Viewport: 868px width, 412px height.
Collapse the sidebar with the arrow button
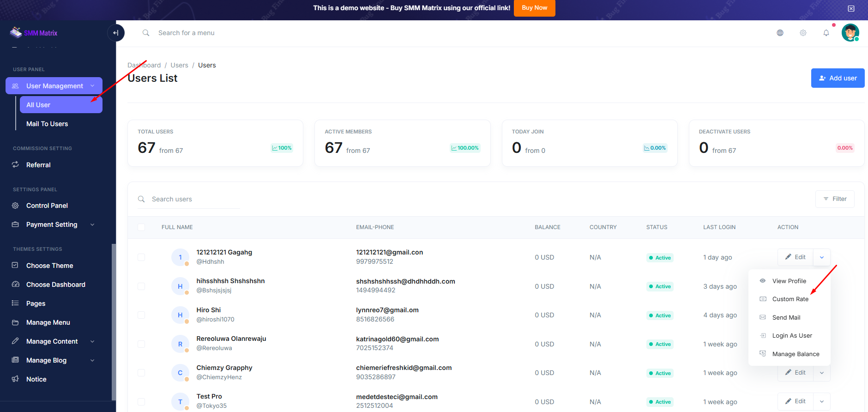tap(116, 33)
